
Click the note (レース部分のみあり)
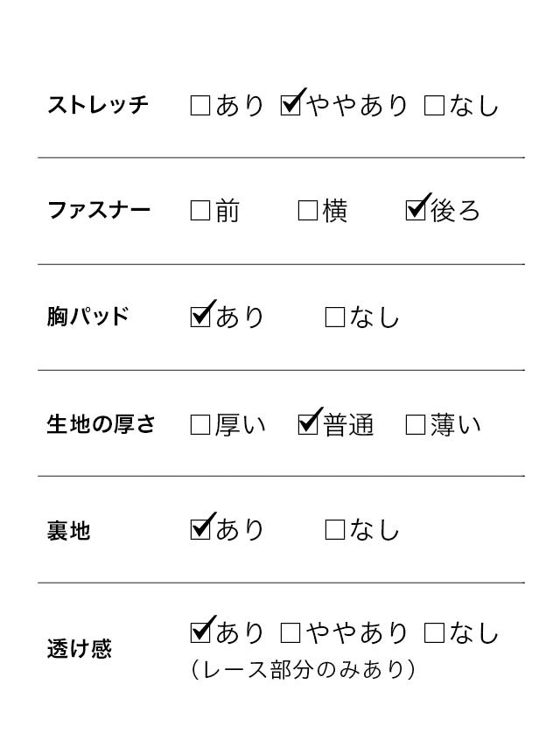(x=302, y=671)
